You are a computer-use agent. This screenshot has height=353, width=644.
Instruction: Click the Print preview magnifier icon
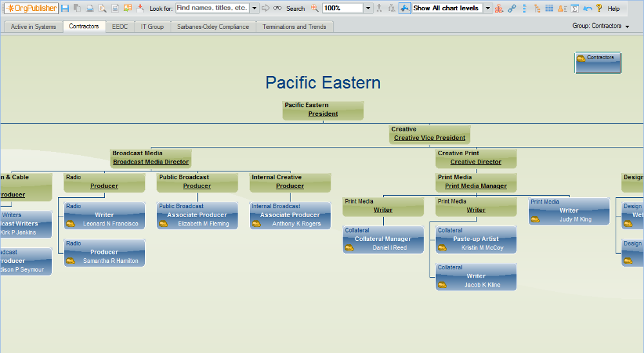coord(102,8)
